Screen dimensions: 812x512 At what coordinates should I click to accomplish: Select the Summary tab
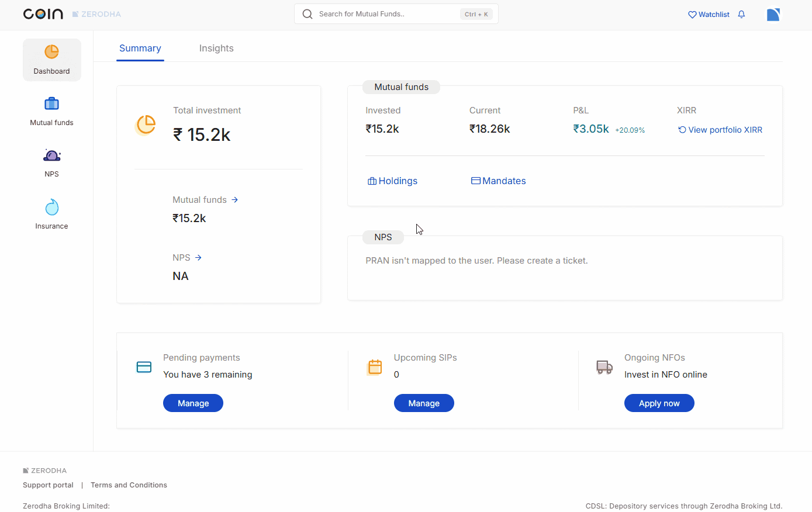click(x=140, y=49)
